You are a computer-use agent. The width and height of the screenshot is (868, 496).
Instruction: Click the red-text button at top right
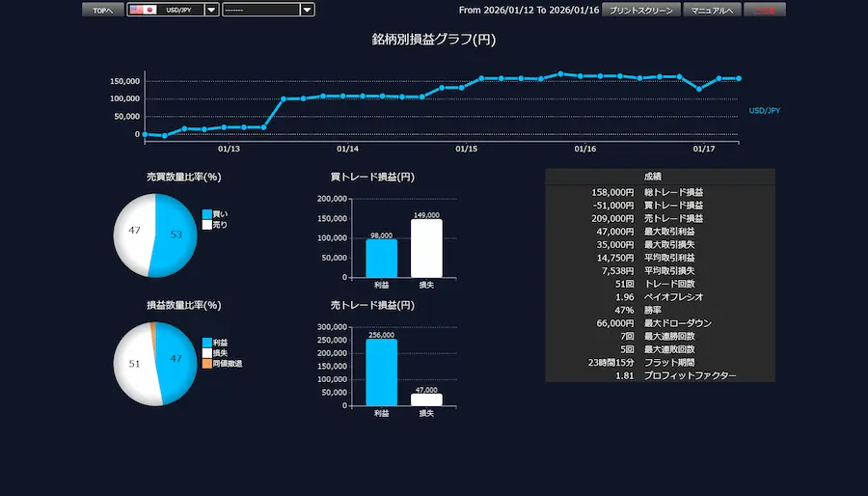765,10
